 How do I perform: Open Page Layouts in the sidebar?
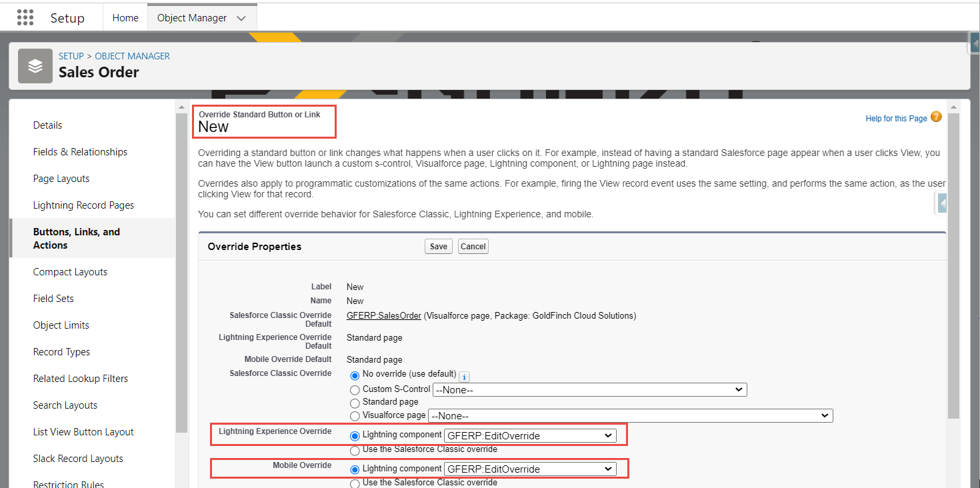(x=61, y=179)
